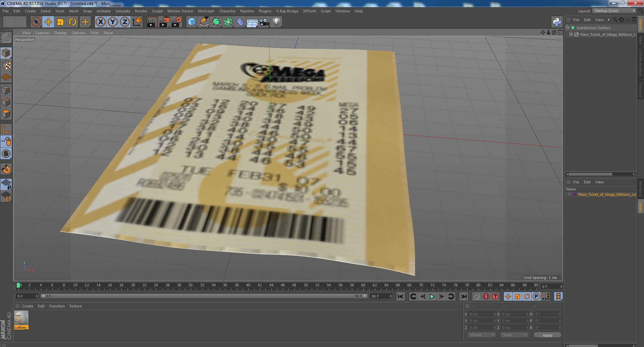
Task: Click timeline frame 44 marker
Action: (x=271, y=285)
